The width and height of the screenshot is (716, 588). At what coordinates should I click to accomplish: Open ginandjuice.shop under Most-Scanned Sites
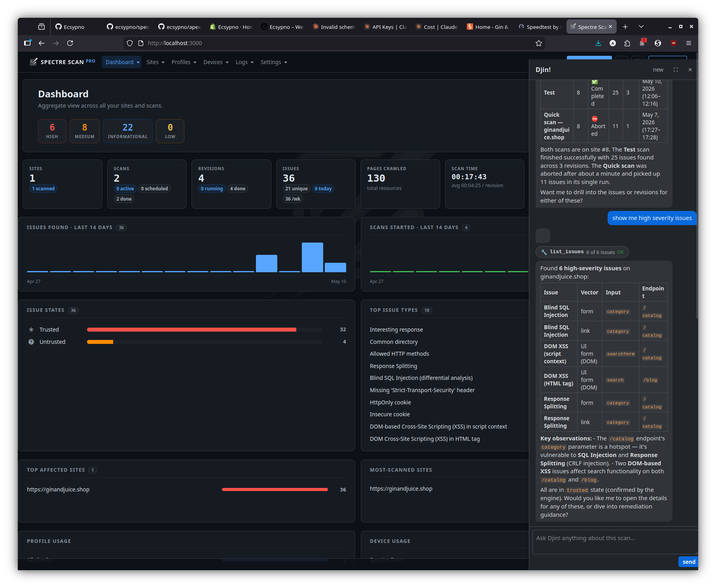tap(401, 489)
